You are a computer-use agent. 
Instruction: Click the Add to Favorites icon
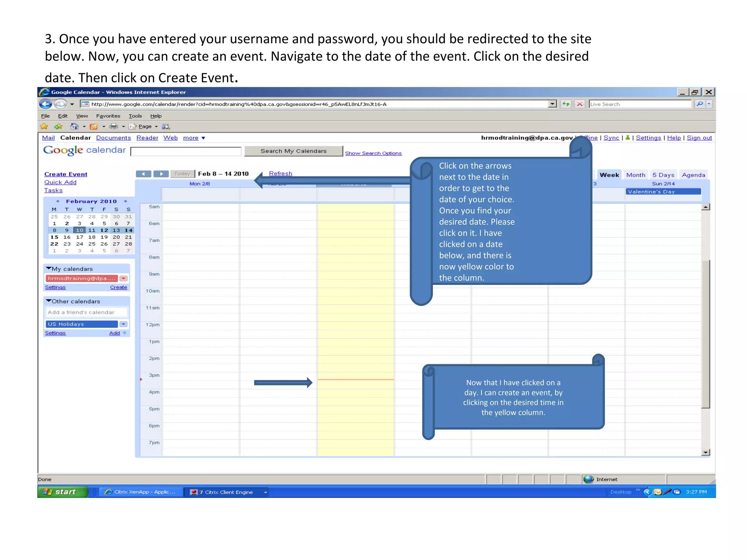click(58, 127)
